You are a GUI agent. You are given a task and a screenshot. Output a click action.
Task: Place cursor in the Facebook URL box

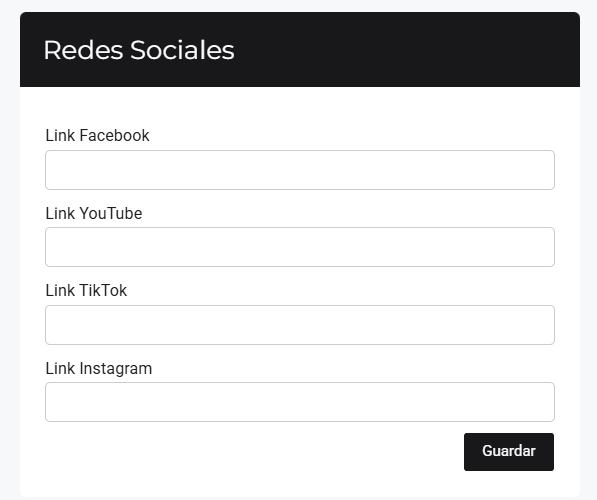click(300, 170)
